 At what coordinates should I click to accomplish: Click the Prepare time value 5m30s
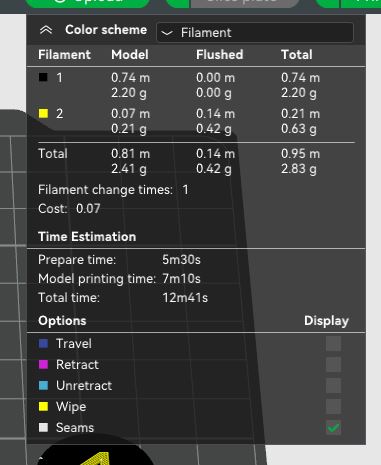click(181, 260)
